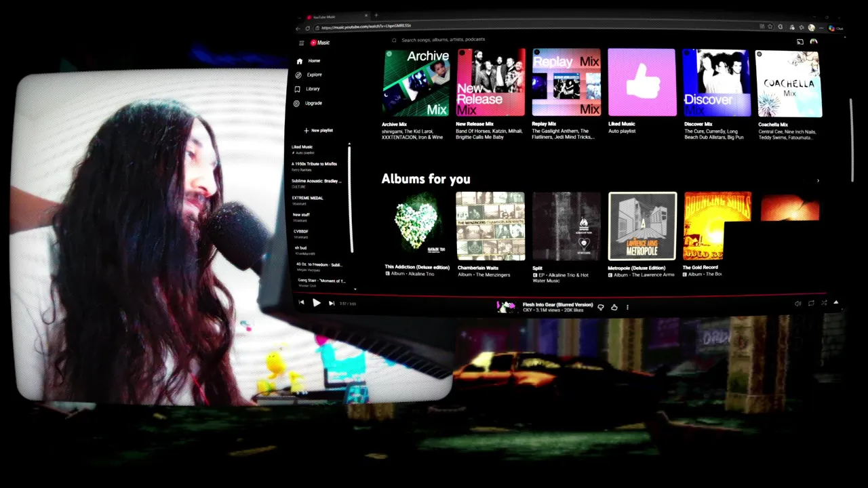Open the Replay Mix thumbnail
868x488 pixels.
[566, 82]
